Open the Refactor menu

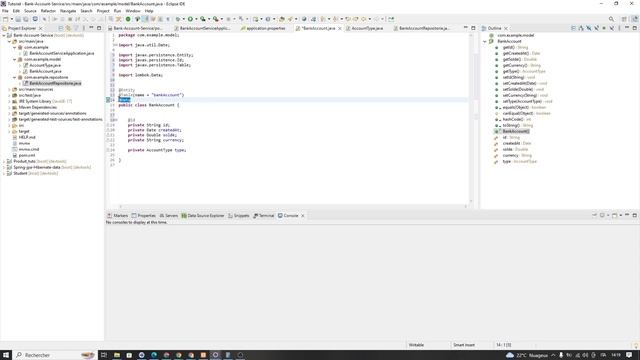click(48, 11)
